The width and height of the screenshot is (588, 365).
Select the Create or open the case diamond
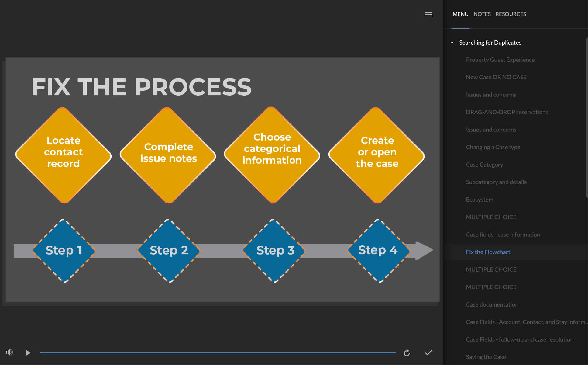pos(377,155)
